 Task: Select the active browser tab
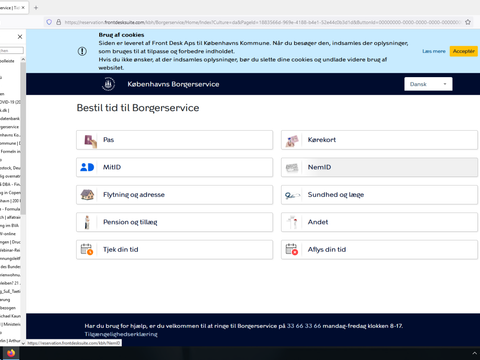click(14, 8)
